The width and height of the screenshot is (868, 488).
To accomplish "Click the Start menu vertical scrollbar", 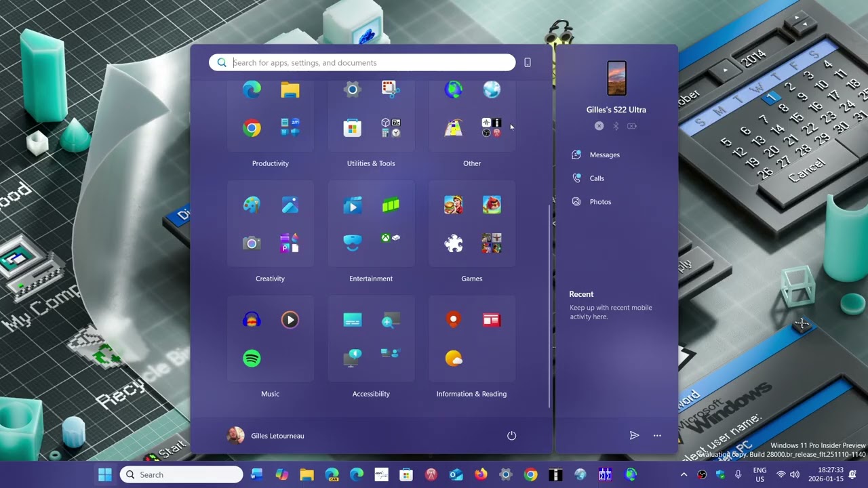I will 549,306.
